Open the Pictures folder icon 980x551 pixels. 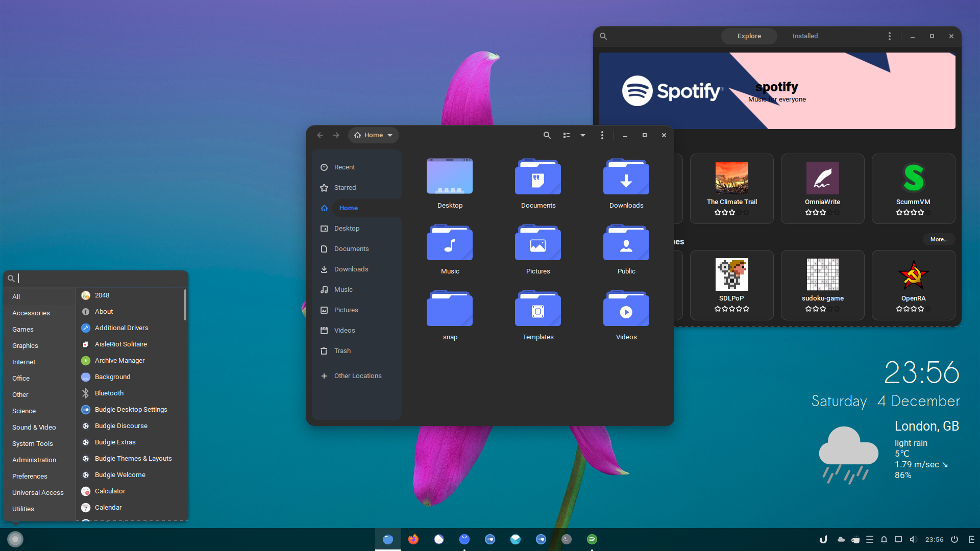pos(538,243)
